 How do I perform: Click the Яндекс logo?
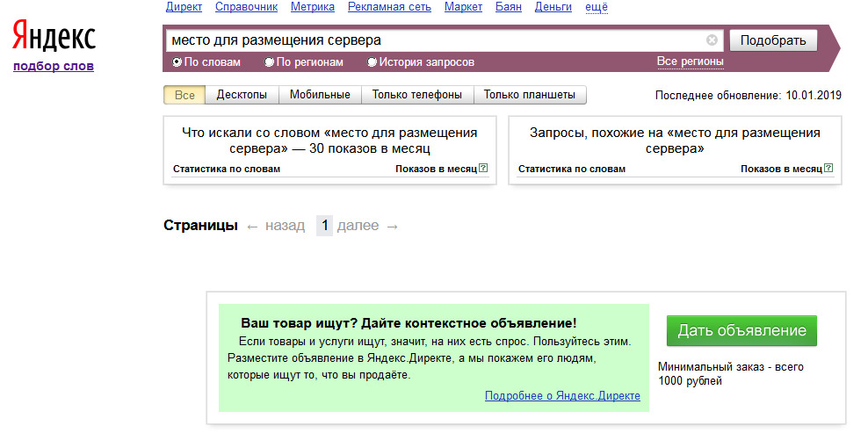coord(54,37)
